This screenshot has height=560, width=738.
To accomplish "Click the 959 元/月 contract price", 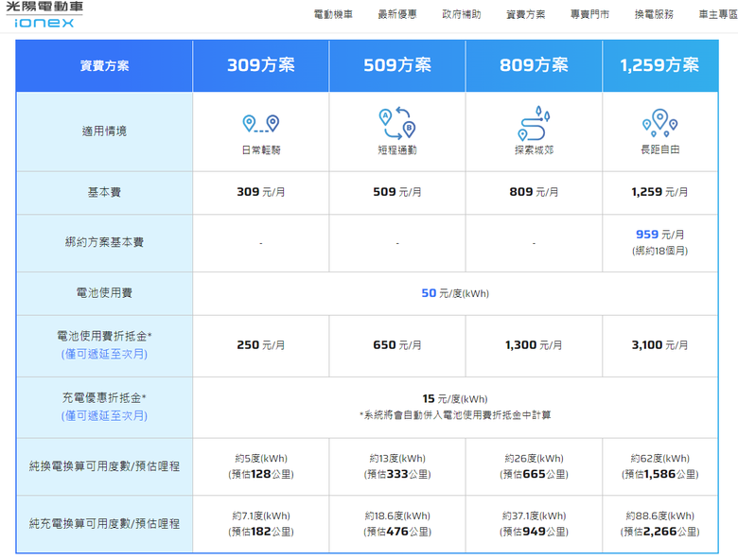I will pos(659,235).
